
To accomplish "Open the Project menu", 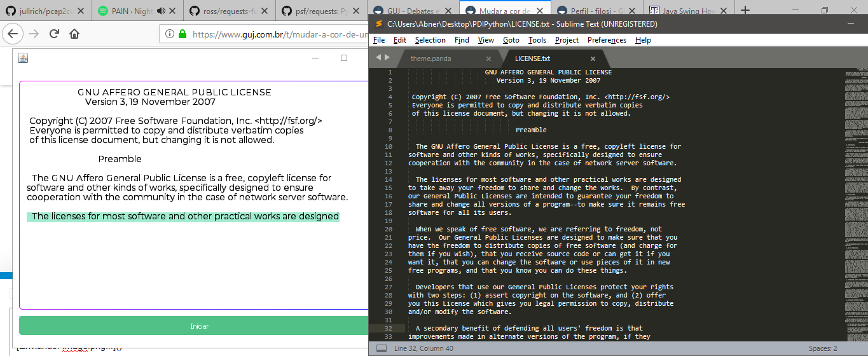I will 567,40.
